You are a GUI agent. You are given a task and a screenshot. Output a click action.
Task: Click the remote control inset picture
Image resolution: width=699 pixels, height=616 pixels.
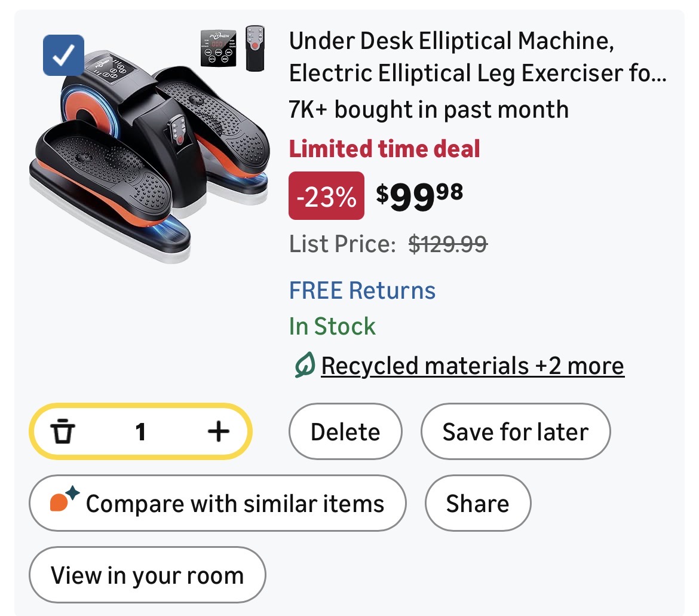(255, 48)
